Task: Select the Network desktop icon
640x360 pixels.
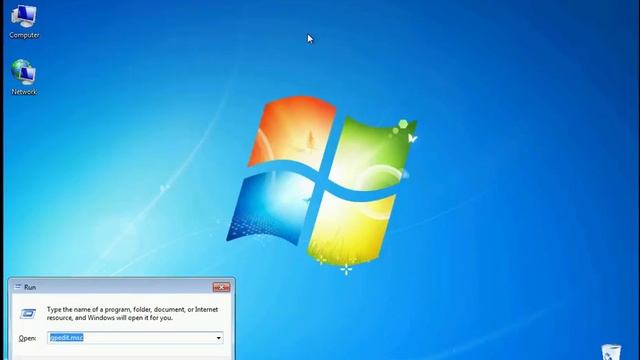Action: (24, 78)
